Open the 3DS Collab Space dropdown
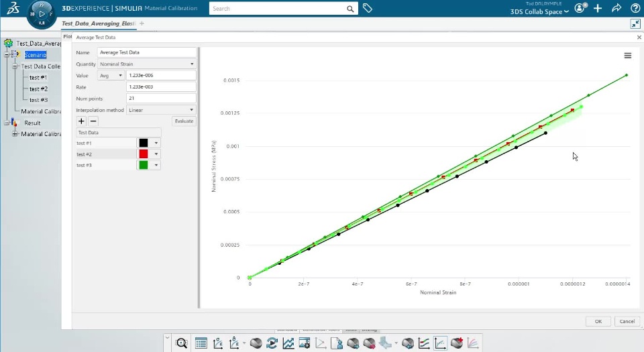Viewport: 644px width, 352px height. tap(539, 11)
